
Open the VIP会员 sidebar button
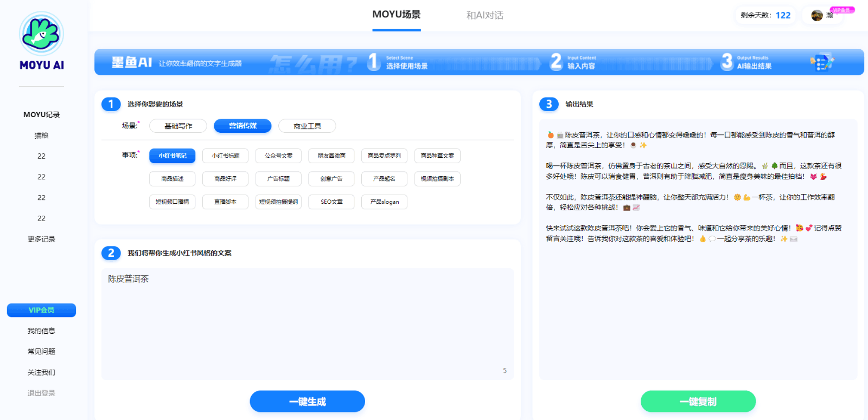click(x=41, y=310)
